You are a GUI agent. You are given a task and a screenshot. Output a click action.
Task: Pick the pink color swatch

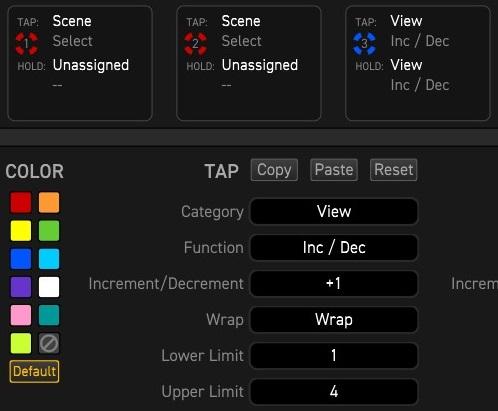pos(21,315)
